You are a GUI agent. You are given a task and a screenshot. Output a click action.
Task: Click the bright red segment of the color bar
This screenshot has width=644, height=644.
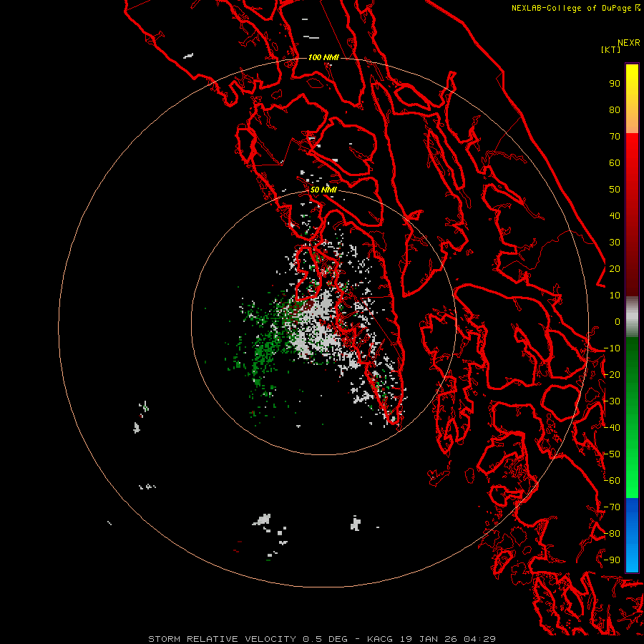632,165
